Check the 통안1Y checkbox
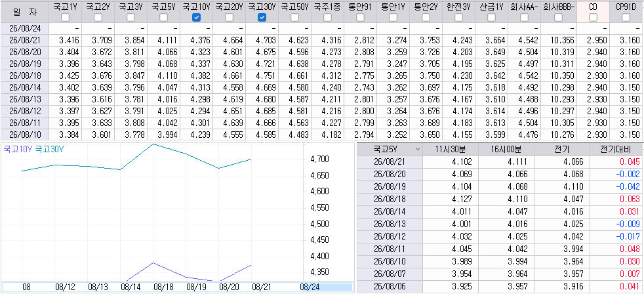 (393, 17)
